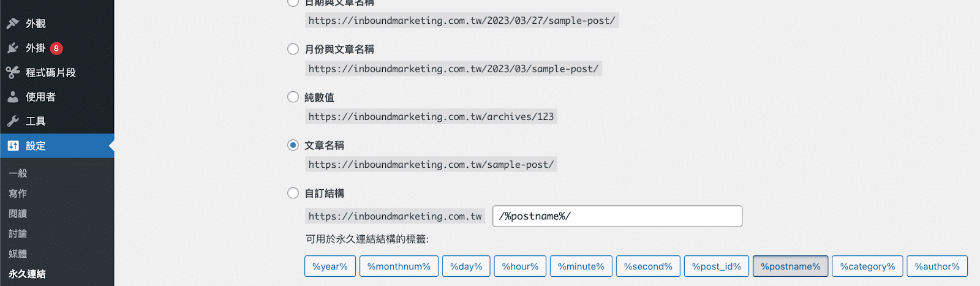Click the custom structure text field
980x286 pixels.
pos(617,216)
